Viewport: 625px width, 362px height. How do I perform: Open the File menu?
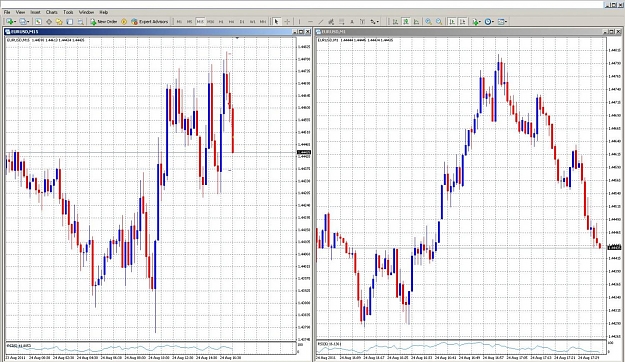point(7,12)
